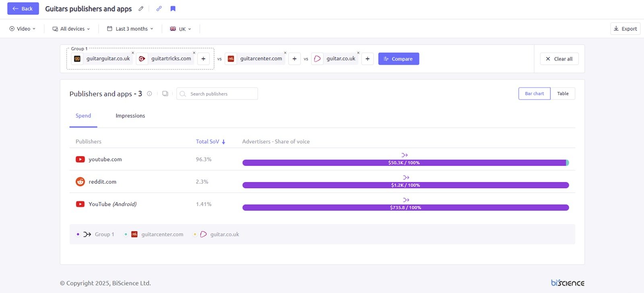Expand the All devices dropdown
This screenshot has width=644, height=293.
point(71,29)
